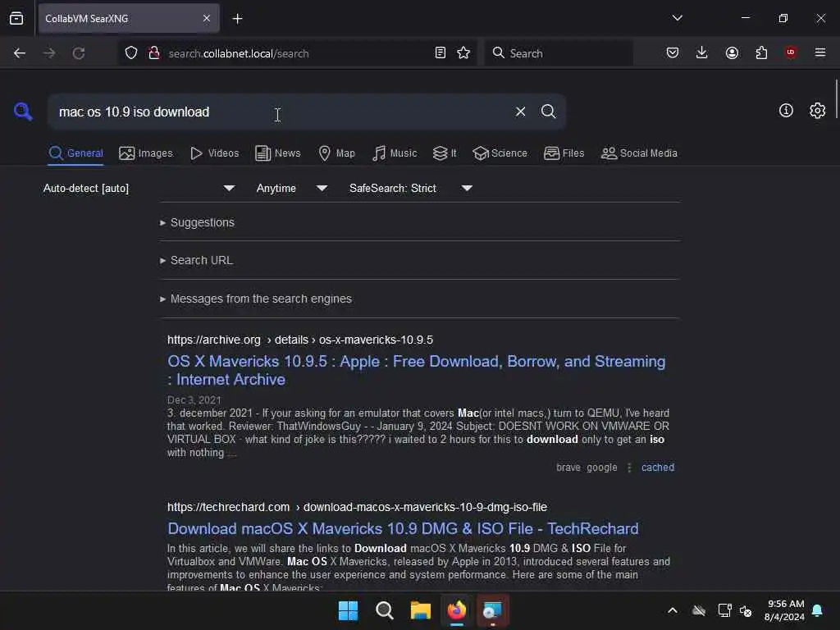This screenshot has height=630, width=840.
Task: Expand the Suggestions section
Action: (197, 222)
